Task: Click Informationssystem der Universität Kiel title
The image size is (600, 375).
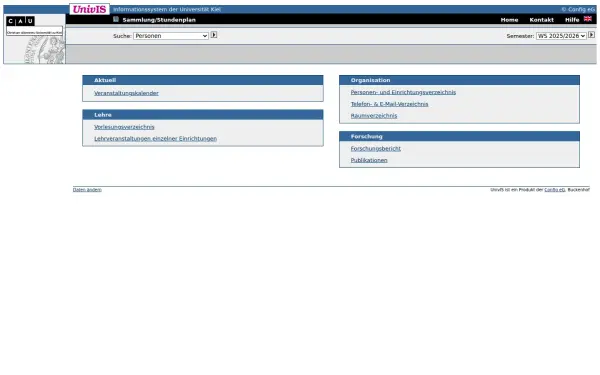Action: 167,9
